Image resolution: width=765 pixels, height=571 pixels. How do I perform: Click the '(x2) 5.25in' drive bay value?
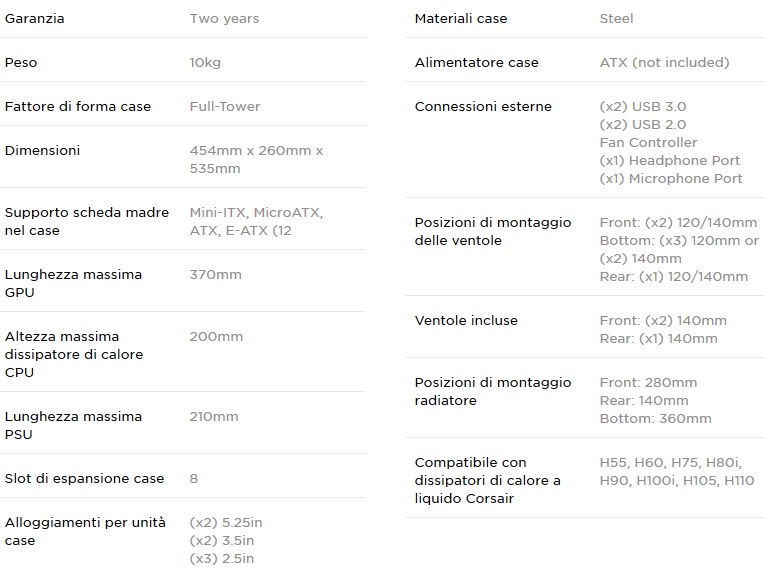pos(226,522)
